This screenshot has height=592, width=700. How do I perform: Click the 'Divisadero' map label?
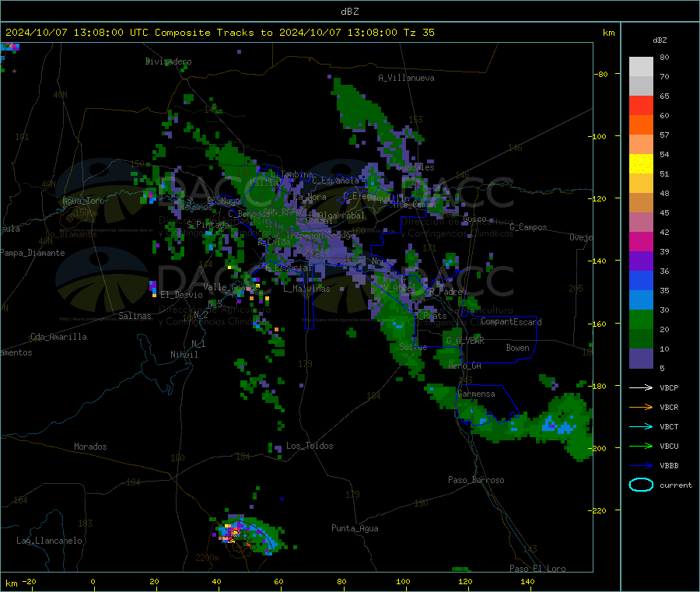click(x=168, y=61)
